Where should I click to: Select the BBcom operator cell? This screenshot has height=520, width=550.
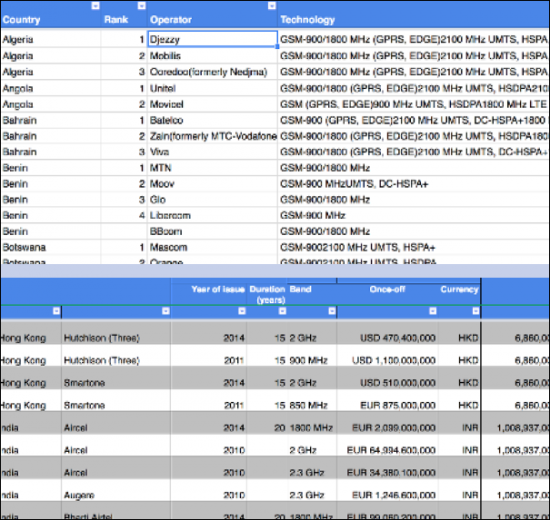[212, 231]
